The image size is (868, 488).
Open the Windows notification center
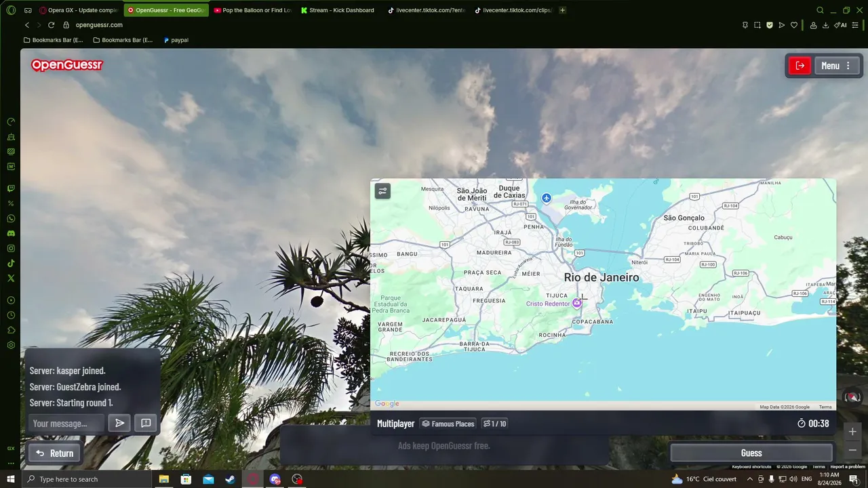(x=854, y=479)
